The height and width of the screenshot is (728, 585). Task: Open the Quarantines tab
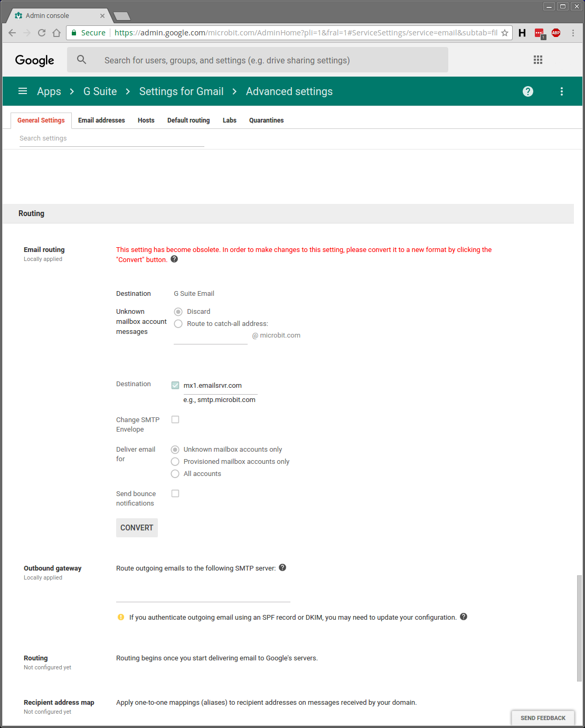pos(267,120)
